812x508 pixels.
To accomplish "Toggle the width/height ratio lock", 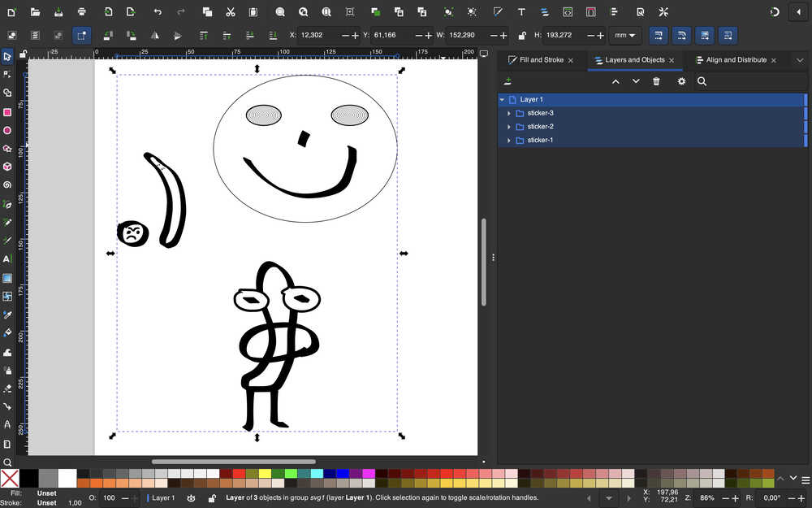I will click(x=522, y=36).
